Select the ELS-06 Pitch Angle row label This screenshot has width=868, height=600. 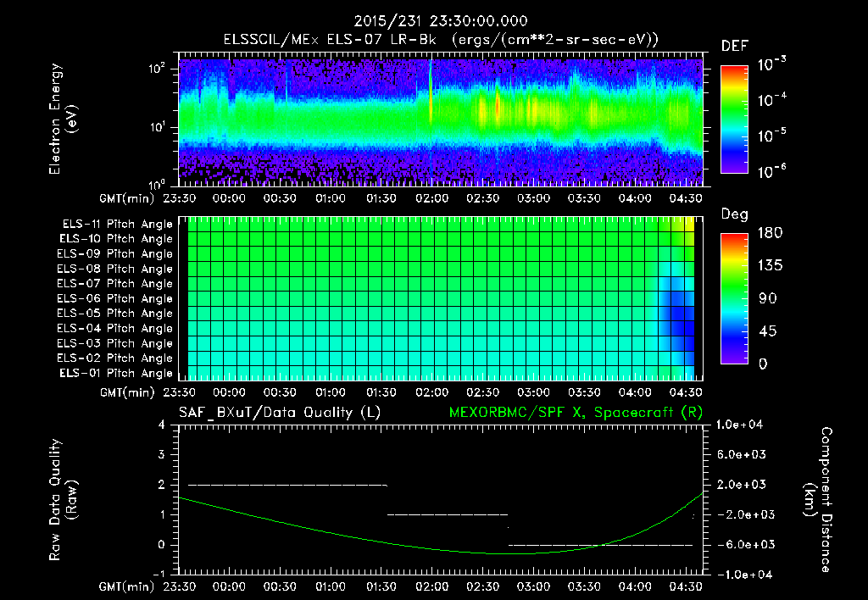[x=115, y=298]
